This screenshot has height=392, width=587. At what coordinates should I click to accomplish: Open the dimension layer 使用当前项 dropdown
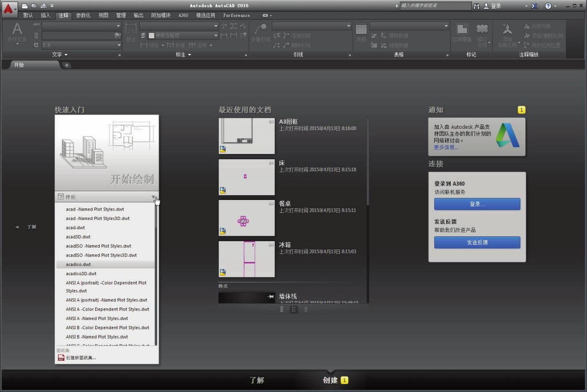point(216,35)
